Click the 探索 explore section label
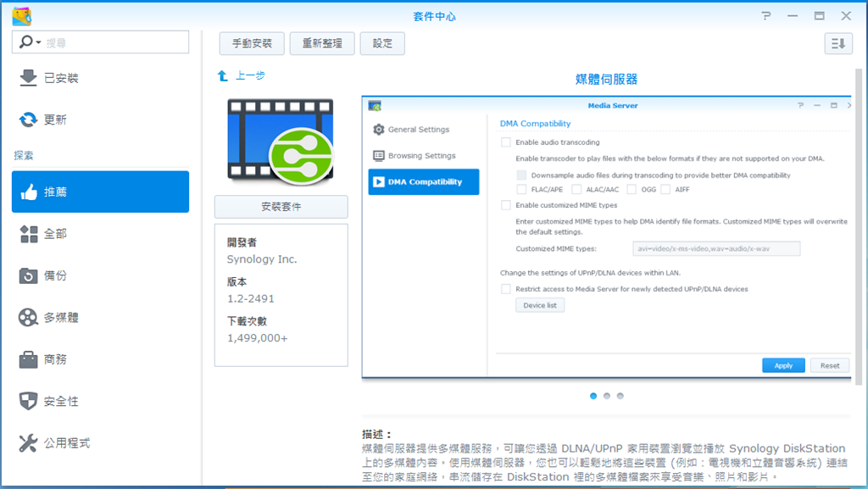Viewport: 868px width, 489px height. click(x=23, y=155)
